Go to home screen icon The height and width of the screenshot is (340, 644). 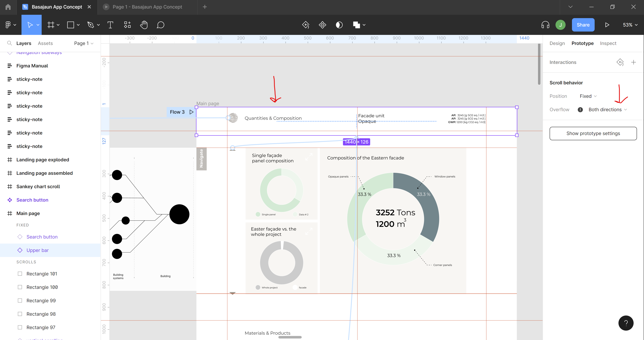pyautogui.click(x=8, y=7)
